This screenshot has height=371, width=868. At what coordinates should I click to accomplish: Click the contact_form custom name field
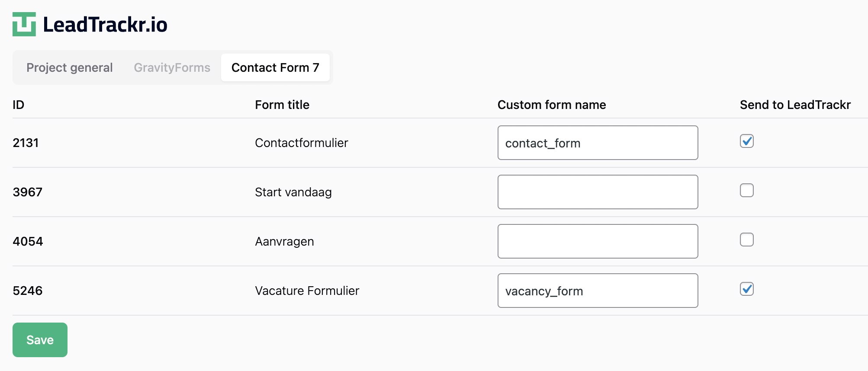[598, 143]
